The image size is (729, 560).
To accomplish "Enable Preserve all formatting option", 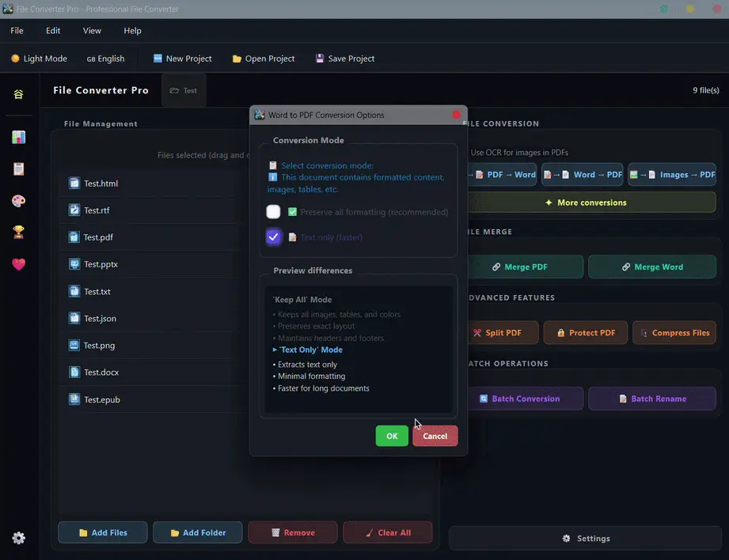I will [273, 211].
